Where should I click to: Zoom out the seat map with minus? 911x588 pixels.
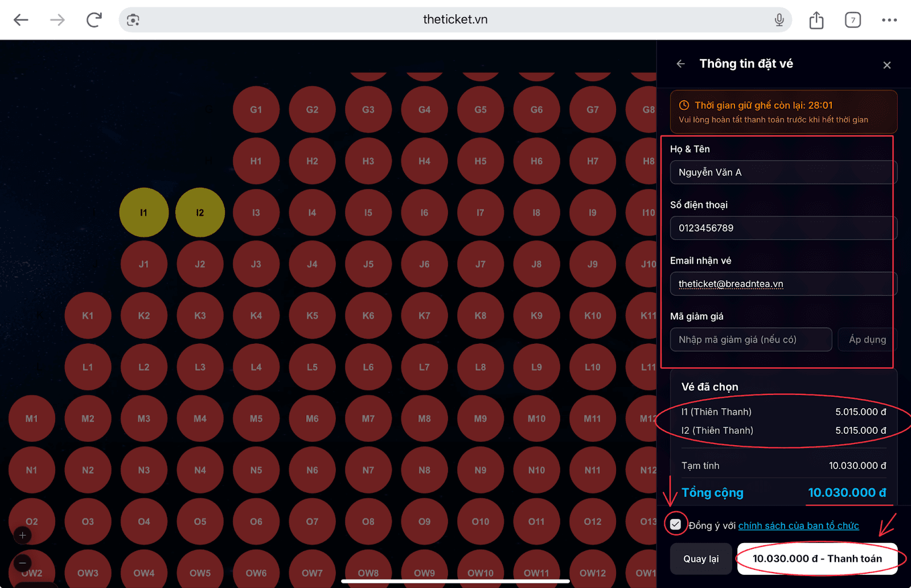click(23, 563)
